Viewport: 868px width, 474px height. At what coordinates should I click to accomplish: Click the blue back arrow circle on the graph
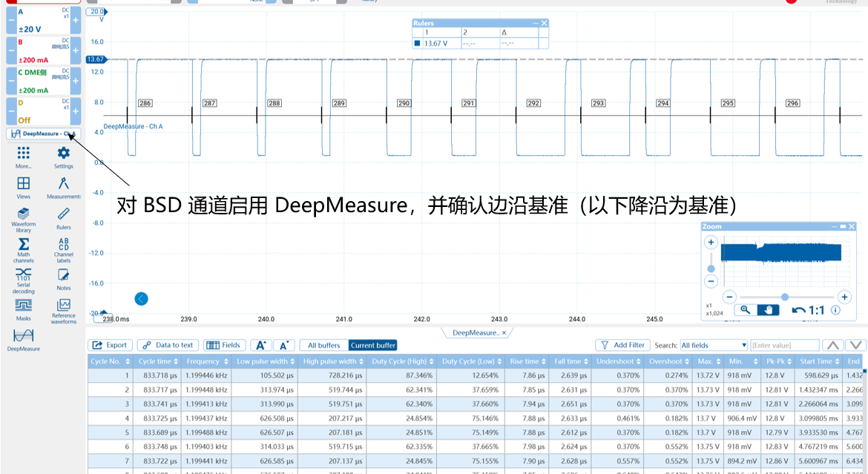[x=141, y=299]
